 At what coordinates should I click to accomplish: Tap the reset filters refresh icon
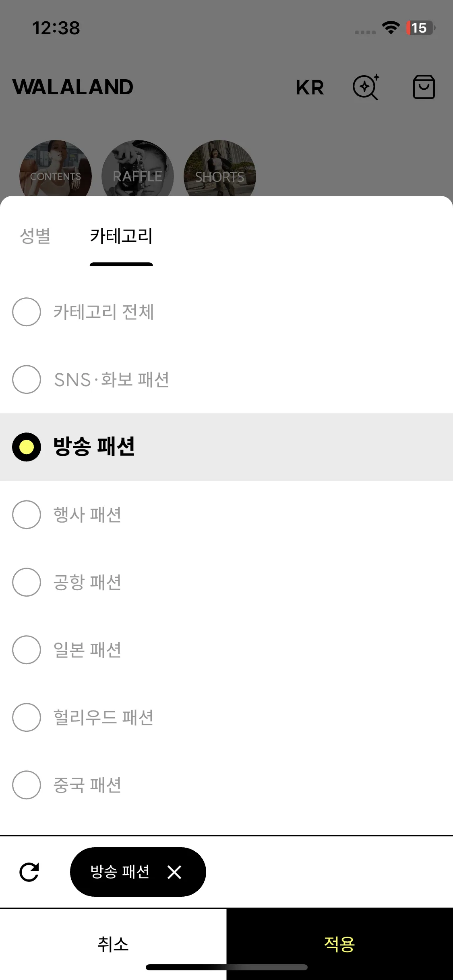pyautogui.click(x=29, y=872)
